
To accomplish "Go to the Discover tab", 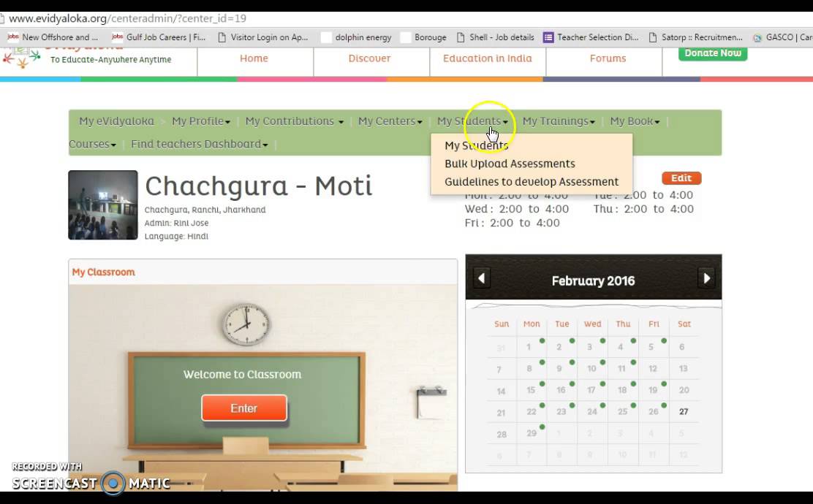I will pos(370,58).
